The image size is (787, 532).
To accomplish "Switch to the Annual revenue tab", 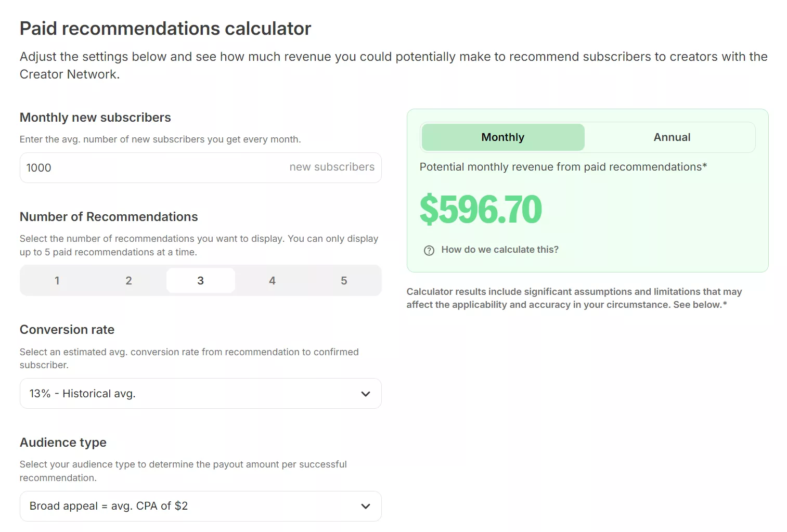I will coord(672,137).
